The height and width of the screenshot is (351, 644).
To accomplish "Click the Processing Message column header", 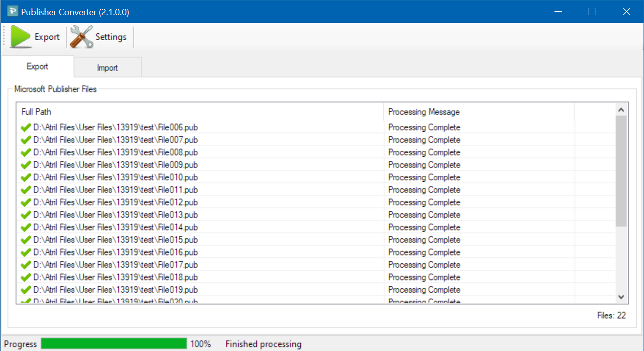I will pyautogui.click(x=478, y=112).
